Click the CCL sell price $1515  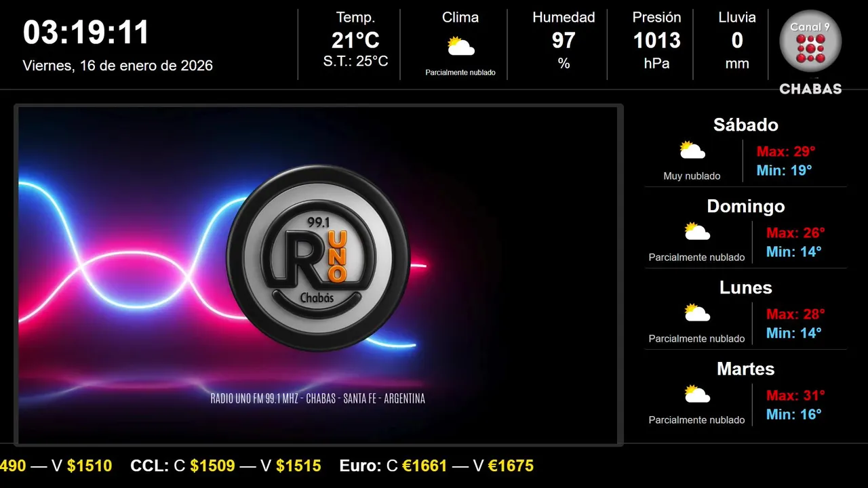click(298, 466)
